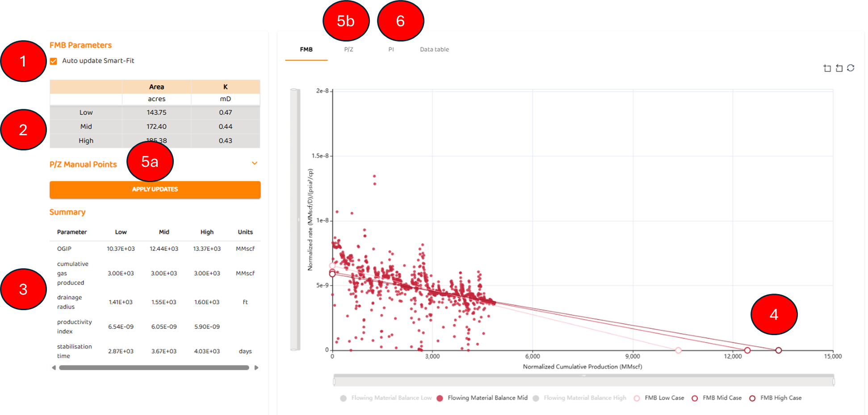Expand the P/Z Manual Points section

[254, 163]
